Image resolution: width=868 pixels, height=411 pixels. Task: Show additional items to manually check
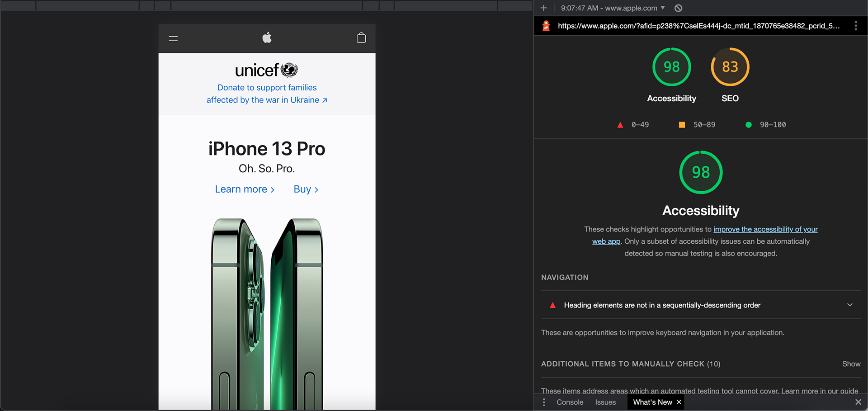click(851, 364)
